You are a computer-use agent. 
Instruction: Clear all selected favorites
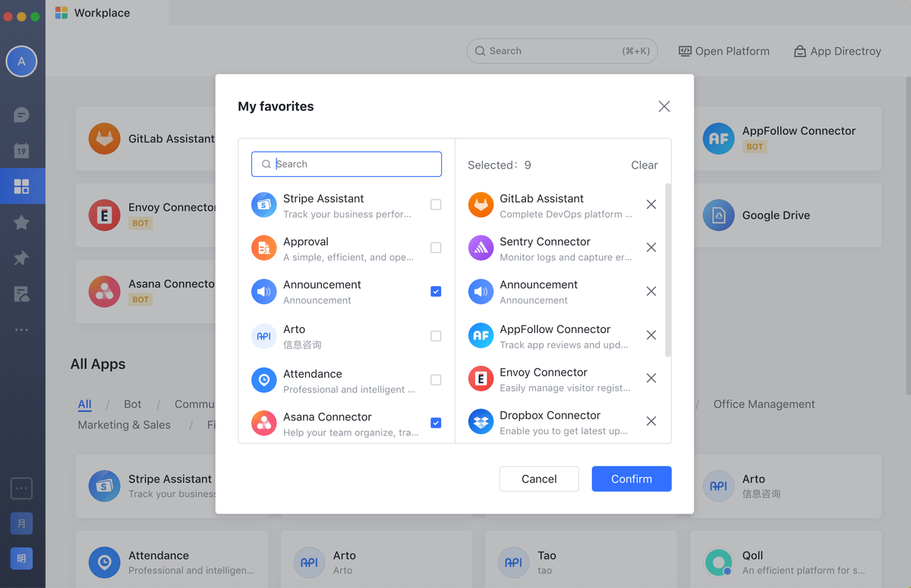tap(644, 165)
